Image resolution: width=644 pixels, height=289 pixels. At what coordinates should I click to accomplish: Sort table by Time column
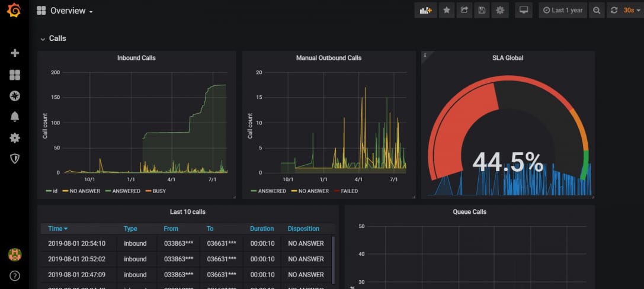click(57, 229)
